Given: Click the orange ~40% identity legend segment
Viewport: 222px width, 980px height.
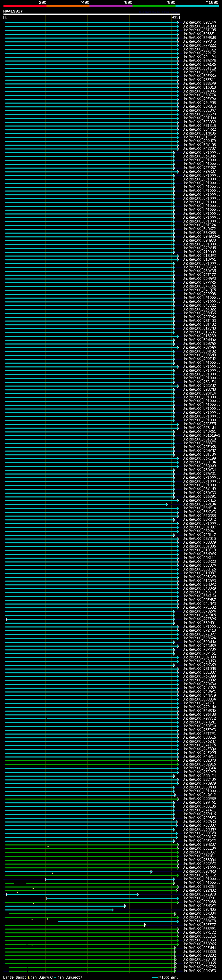Looking at the screenshot, I should (68, 6).
